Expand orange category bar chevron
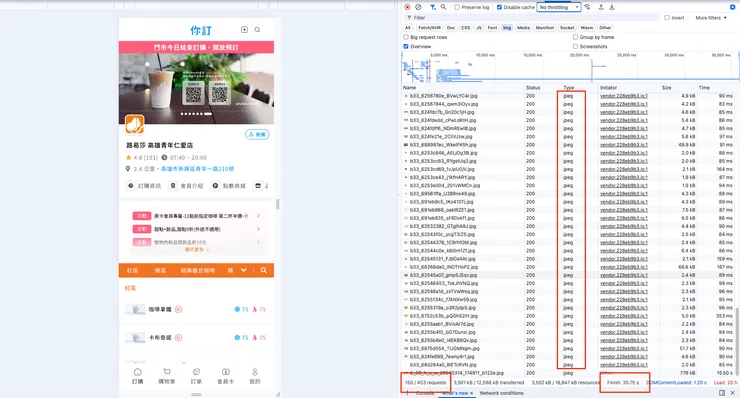This screenshot has height=398, width=740. click(x=244, y=270)
